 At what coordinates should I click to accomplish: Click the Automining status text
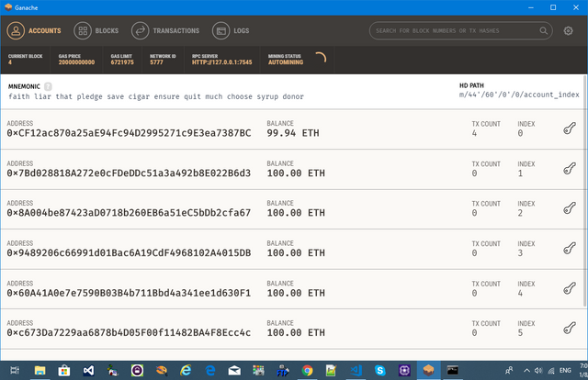[x=286, y=62]
